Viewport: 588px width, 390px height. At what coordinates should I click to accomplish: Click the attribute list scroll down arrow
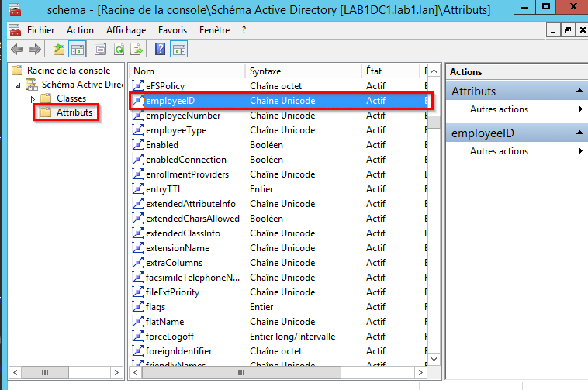point(434,359)
